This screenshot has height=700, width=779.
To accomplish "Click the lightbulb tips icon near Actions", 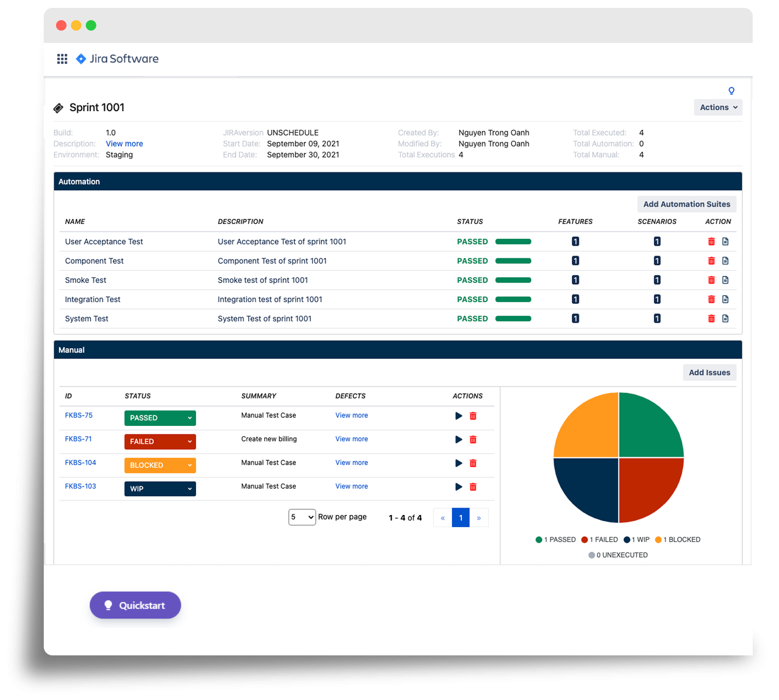I will point(731,91).
